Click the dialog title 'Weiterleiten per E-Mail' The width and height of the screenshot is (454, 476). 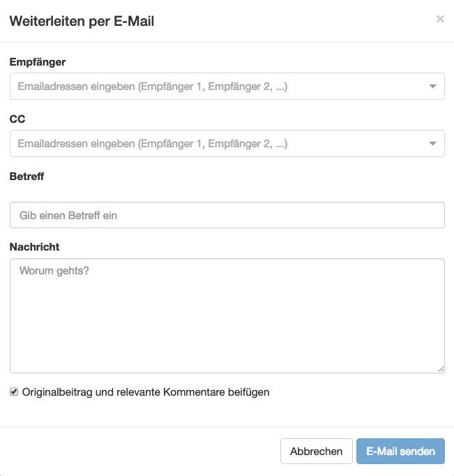[82, 21]
